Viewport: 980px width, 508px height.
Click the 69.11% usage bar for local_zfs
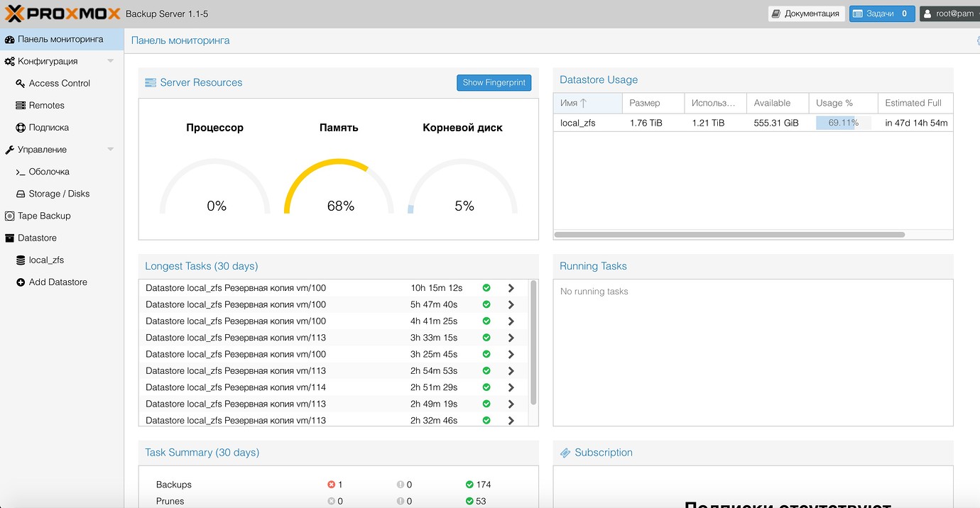[x=842, y=122]
